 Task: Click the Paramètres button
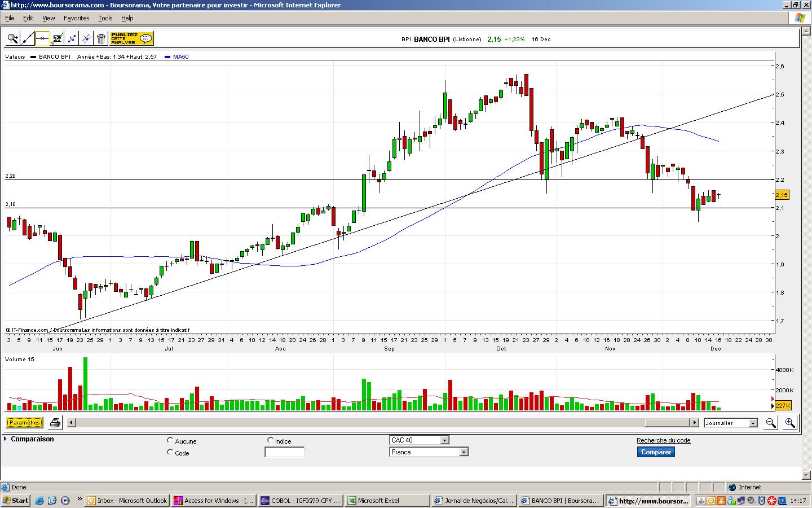point(25,422)
